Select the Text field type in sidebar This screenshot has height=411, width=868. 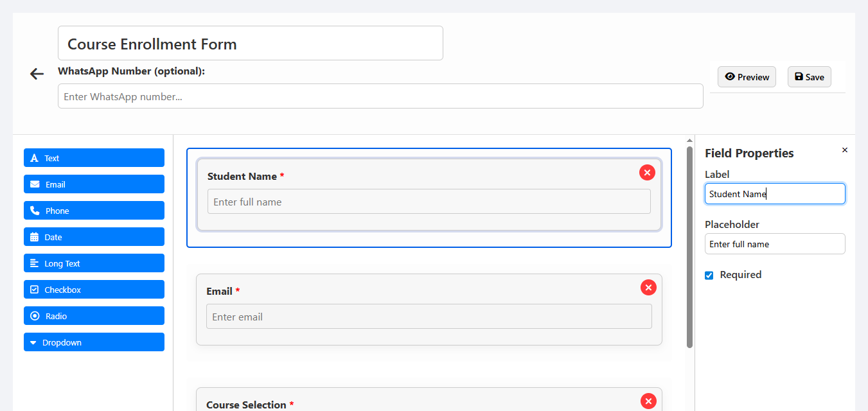[94, 157]
